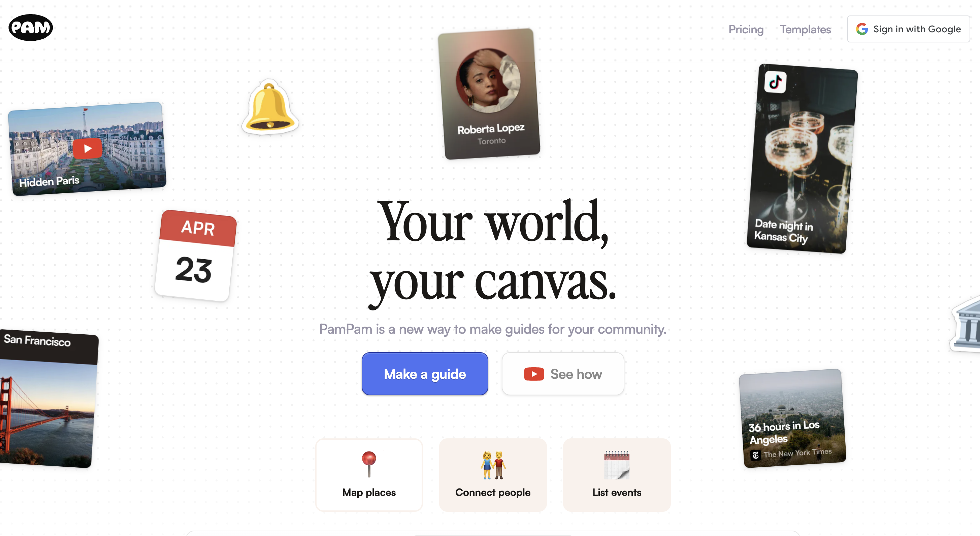Select the List events tab

617,475
